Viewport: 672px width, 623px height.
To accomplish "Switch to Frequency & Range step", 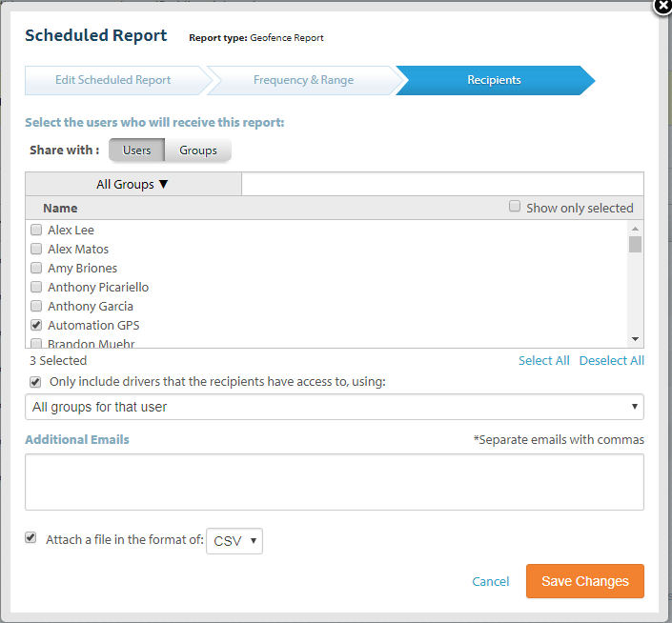I will tap(303, 80).
